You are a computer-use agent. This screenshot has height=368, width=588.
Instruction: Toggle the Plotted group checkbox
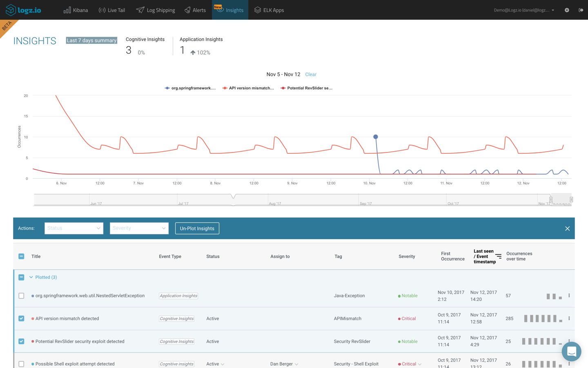click(x=21, y=277)
